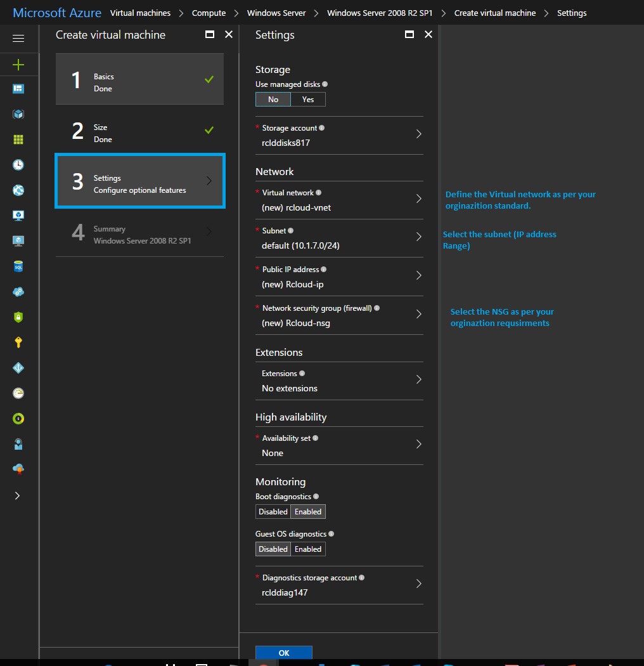Open Windows Server 2008 R2 SP1 breadcrumb
The height and width of the screenshot is (666, 644).
coord(380,13)
